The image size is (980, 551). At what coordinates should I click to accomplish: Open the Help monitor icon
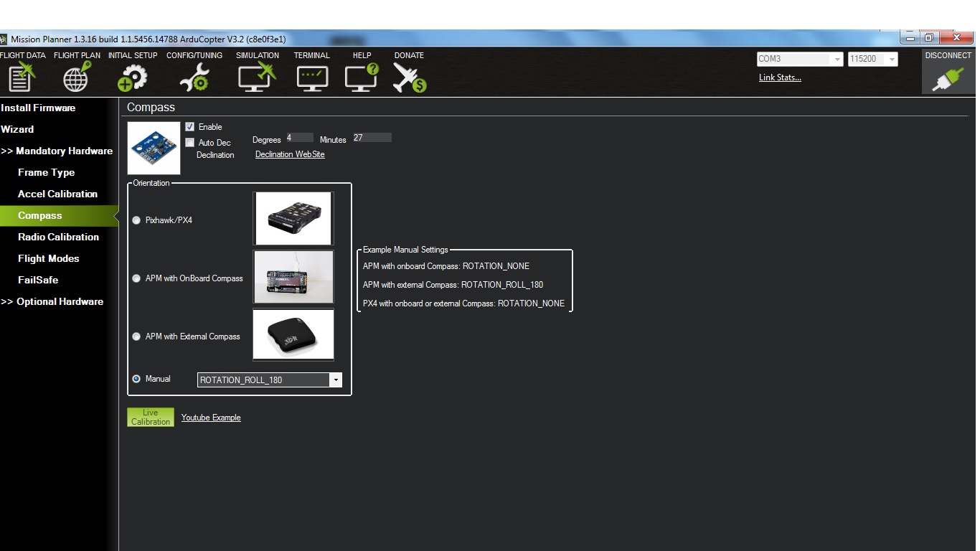tap(361, 77)
